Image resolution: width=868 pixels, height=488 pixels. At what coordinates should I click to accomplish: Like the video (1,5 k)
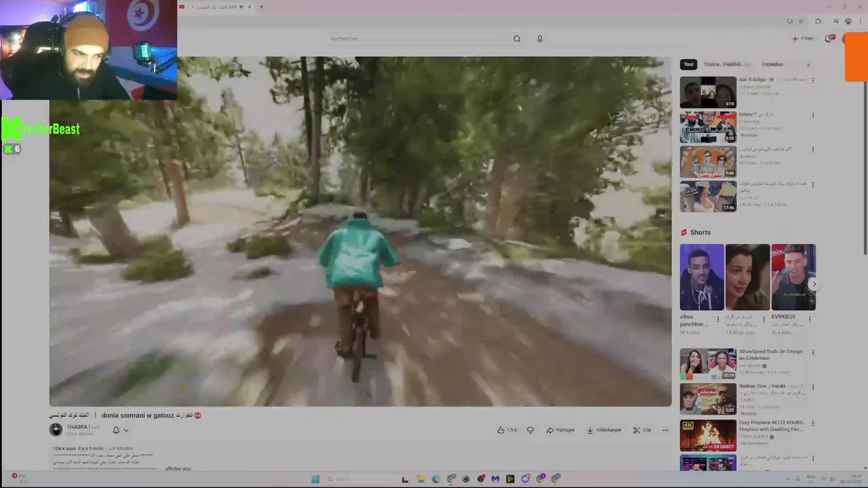pyautogui.click(x=507, y=430)
